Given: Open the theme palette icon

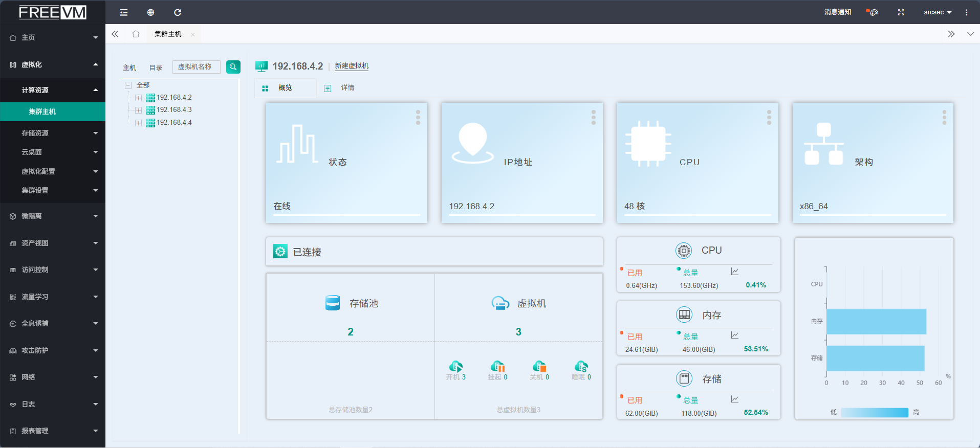Looking at the screenshot, I should tap(874, 12).
